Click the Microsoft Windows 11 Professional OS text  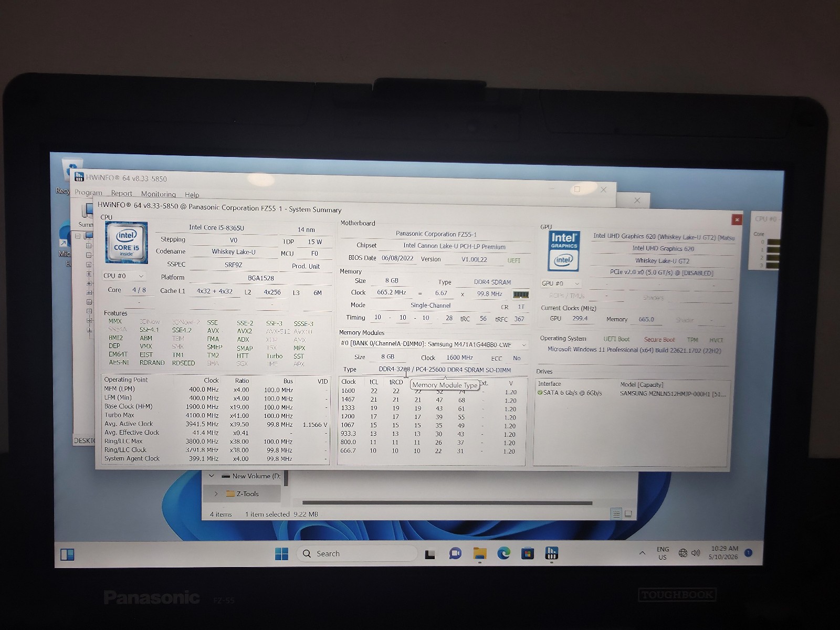[x=634, y=350]
